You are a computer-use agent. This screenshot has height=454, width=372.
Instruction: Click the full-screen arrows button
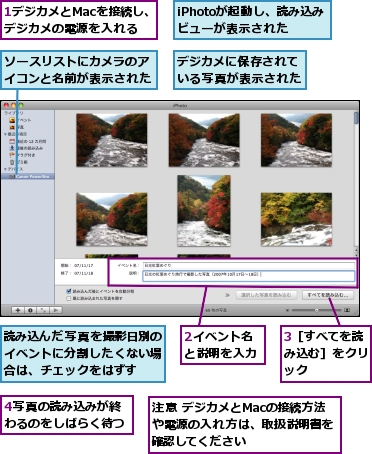43,310
